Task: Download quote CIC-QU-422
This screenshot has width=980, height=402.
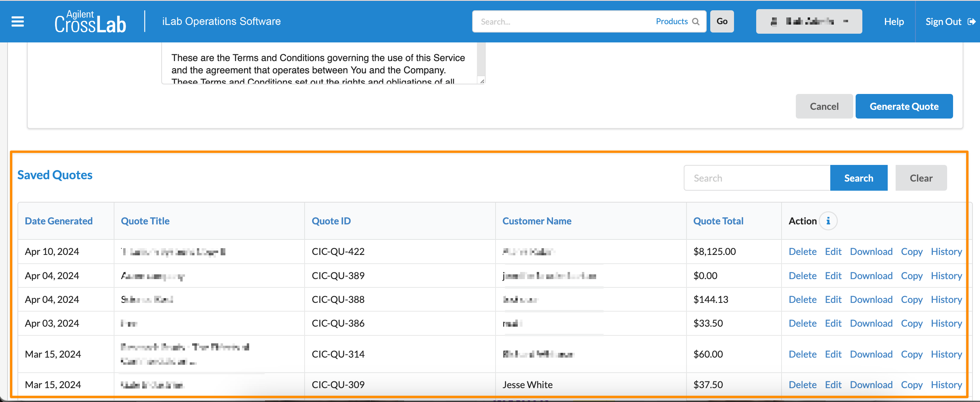Action: [x=871, y=251]
